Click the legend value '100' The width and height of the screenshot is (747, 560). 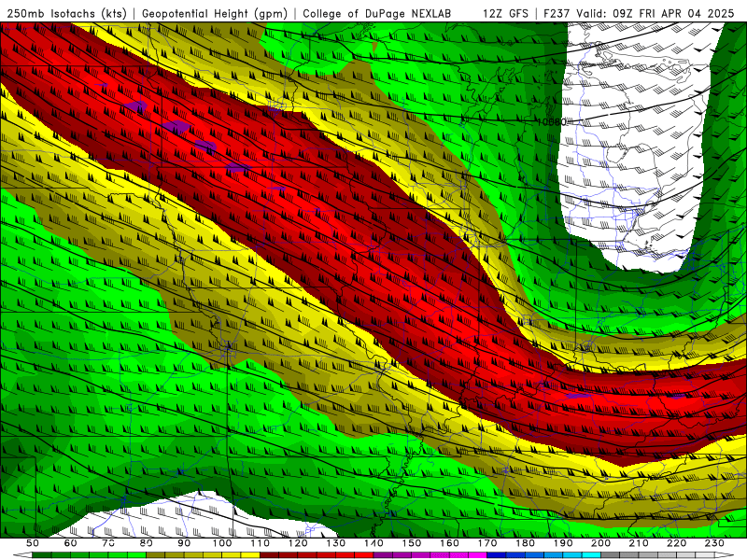pos(222,543)
